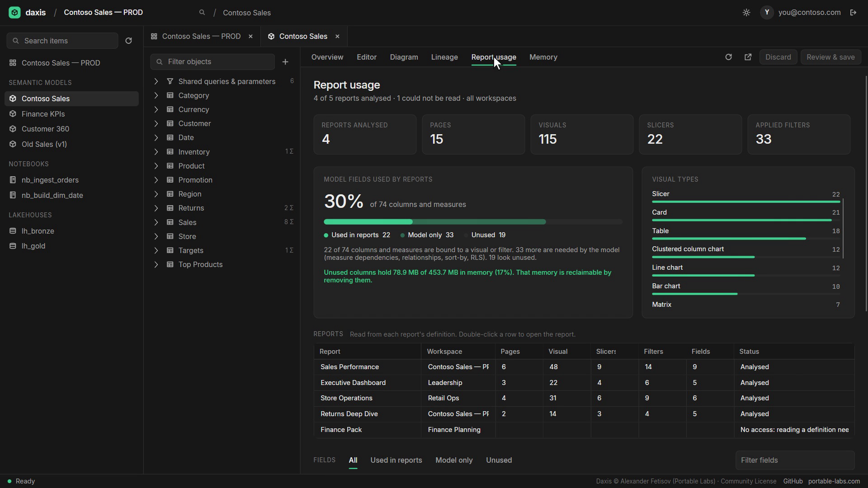Viewport: 868px width, 488px height.
Task: Select the All fields filter
Action: [353, 460]
